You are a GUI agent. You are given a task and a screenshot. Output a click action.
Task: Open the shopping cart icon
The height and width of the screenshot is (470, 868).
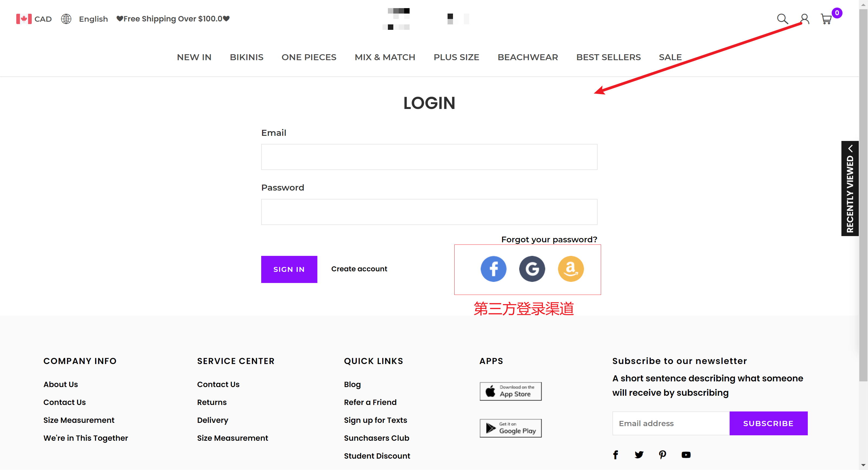(x=826, y=19)
